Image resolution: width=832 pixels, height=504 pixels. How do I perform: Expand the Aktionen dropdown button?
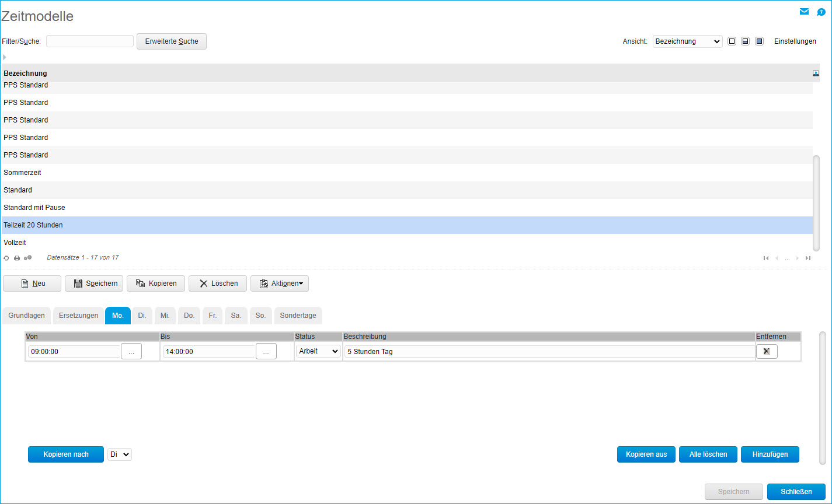click(x=280, y=283)
